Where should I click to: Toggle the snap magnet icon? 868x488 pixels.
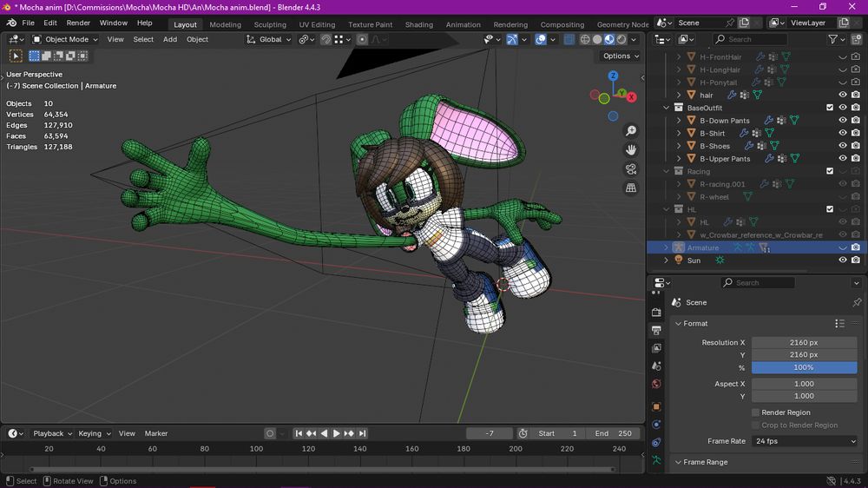pyautogui.click(x=326, y=39)
